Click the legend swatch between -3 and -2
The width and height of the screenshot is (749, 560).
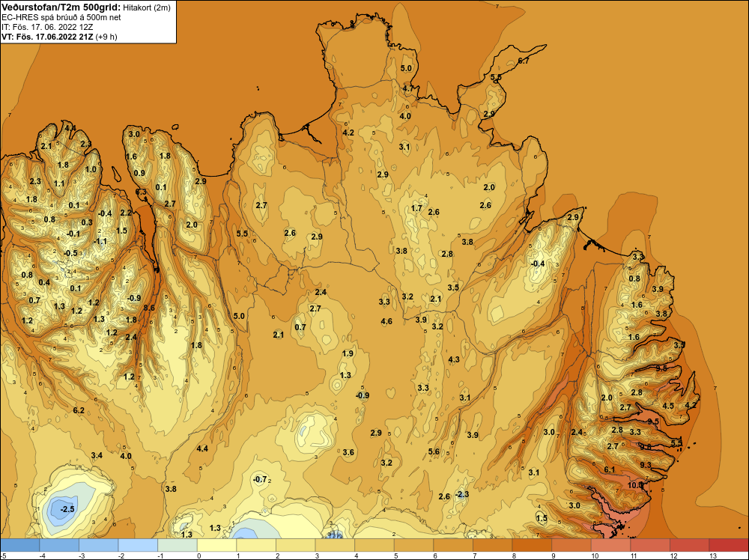tap(98, 545)
